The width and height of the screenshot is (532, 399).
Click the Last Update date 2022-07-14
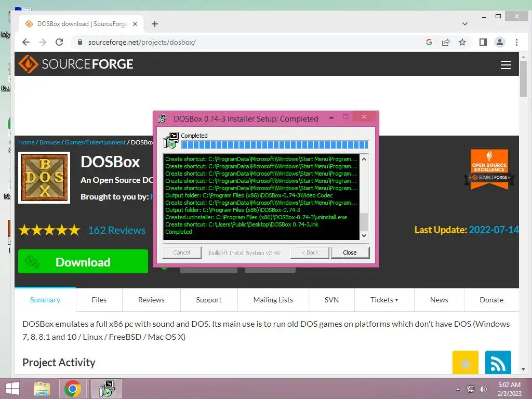(x=494, y=230)
